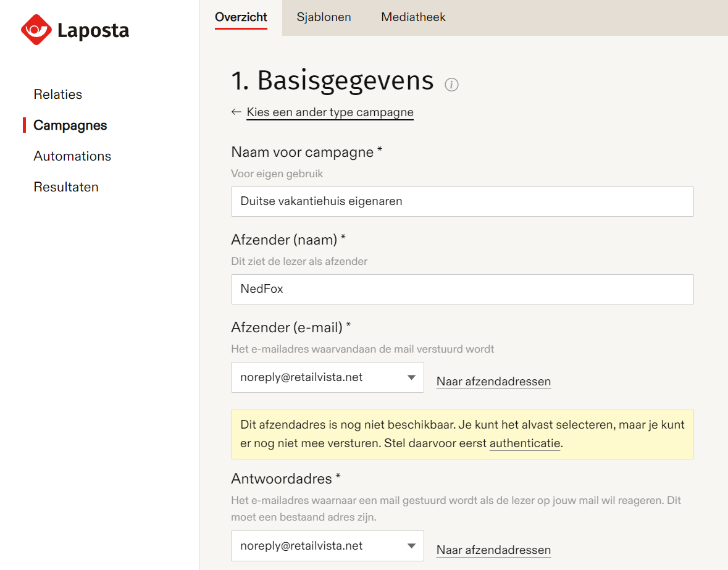The image size is (728, 570).
Task: Click the Kies een ander type campagne link
Action: coord(330,112)
